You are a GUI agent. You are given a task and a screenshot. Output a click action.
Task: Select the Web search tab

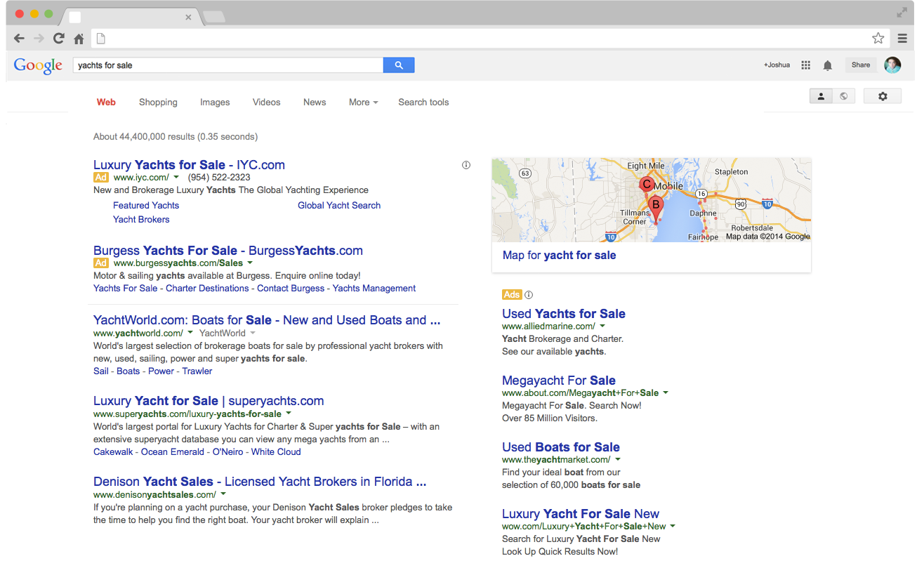[106, 103]
